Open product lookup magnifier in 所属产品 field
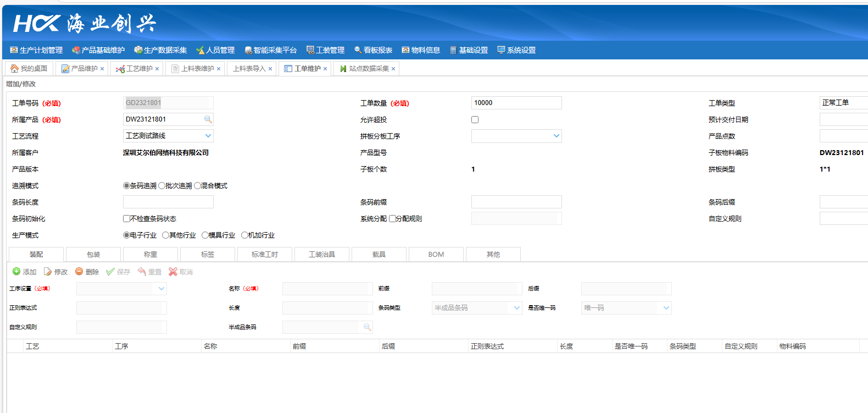Screen dimensions: 868x413 tap(208, 119)
